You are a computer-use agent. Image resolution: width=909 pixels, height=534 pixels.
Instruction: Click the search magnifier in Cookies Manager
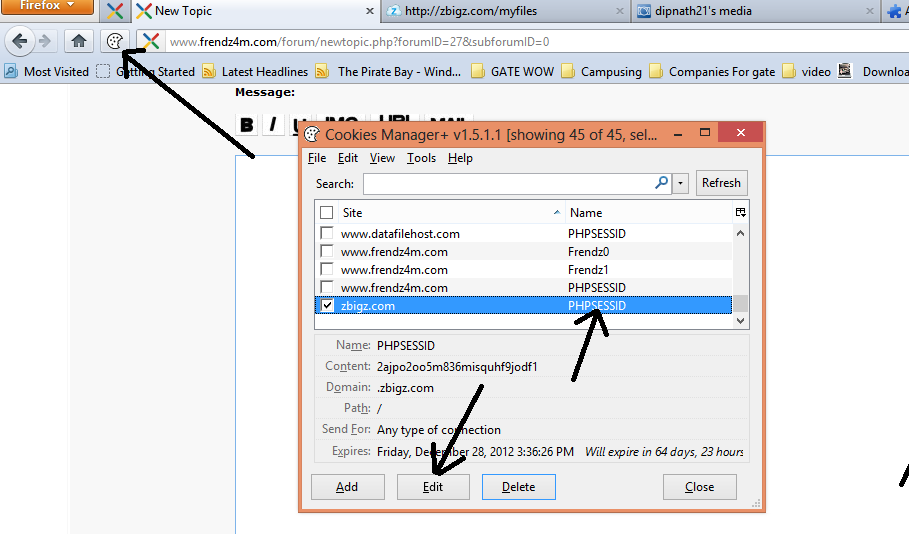(661, 183)
